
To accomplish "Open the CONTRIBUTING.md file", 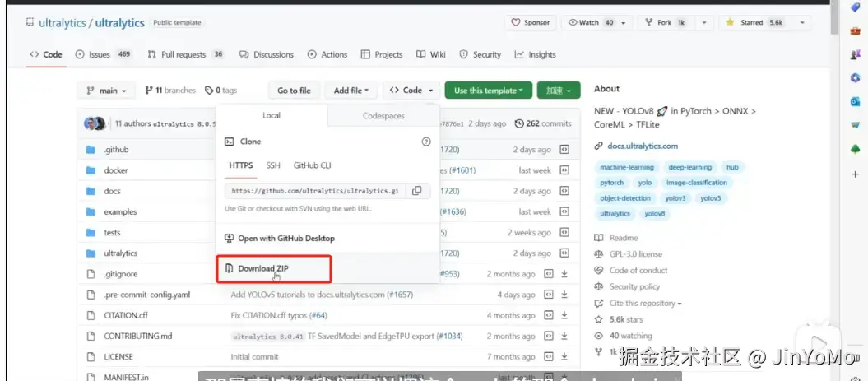I will [x=138, y=336].
